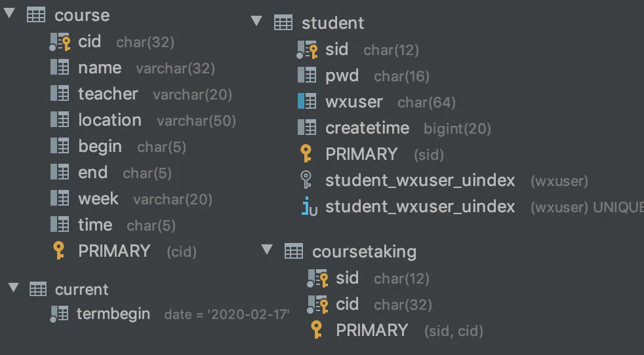Click the cid primary key column icon in course

tap(60, 42)
